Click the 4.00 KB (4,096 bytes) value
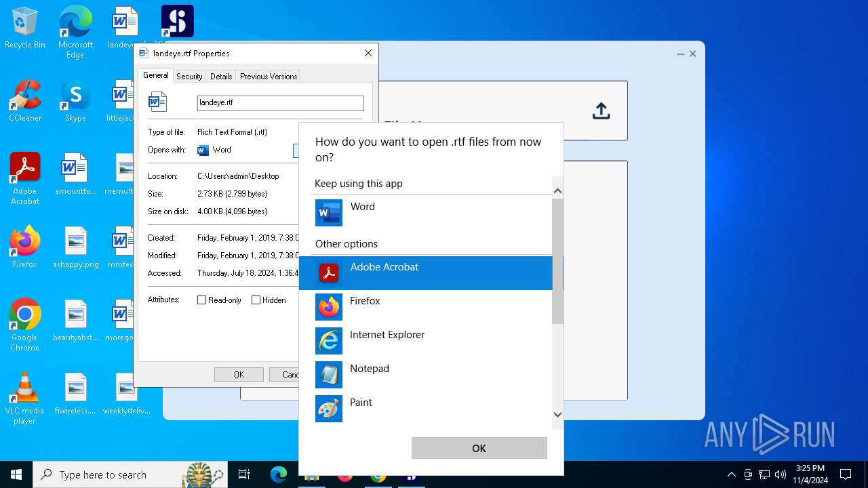The image size is (868, 488). (x=232, y=211)
